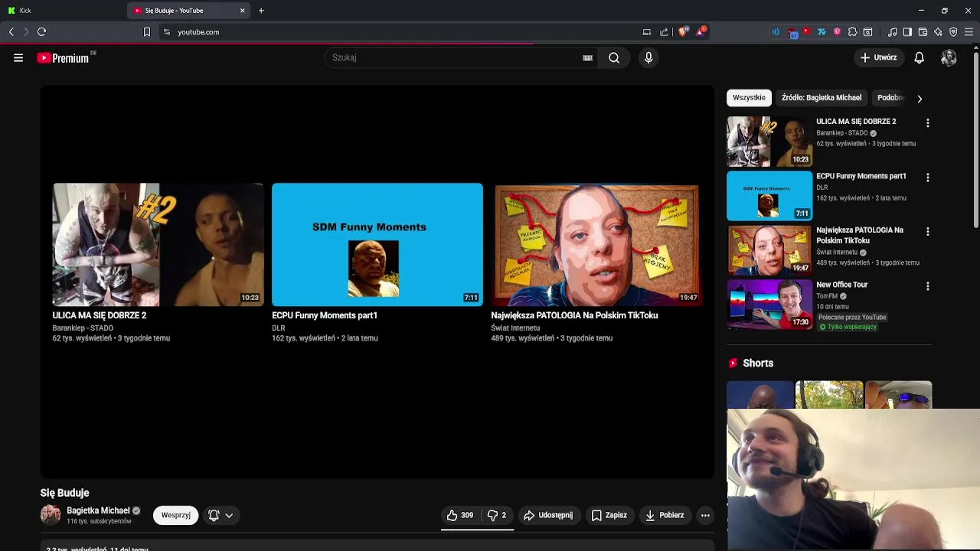Open a new browser tab
Screen dimensions: 980x551
pyautogui.click(x=261, y=11)
